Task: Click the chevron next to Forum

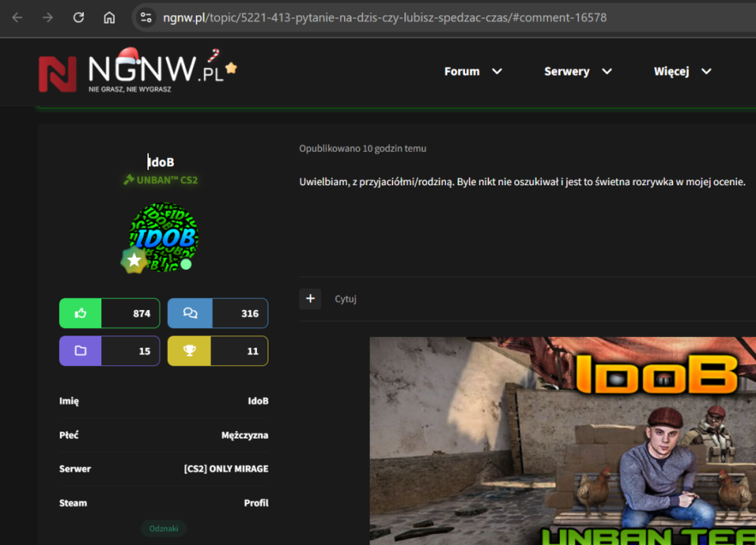Action: click(x=497, y=71)
